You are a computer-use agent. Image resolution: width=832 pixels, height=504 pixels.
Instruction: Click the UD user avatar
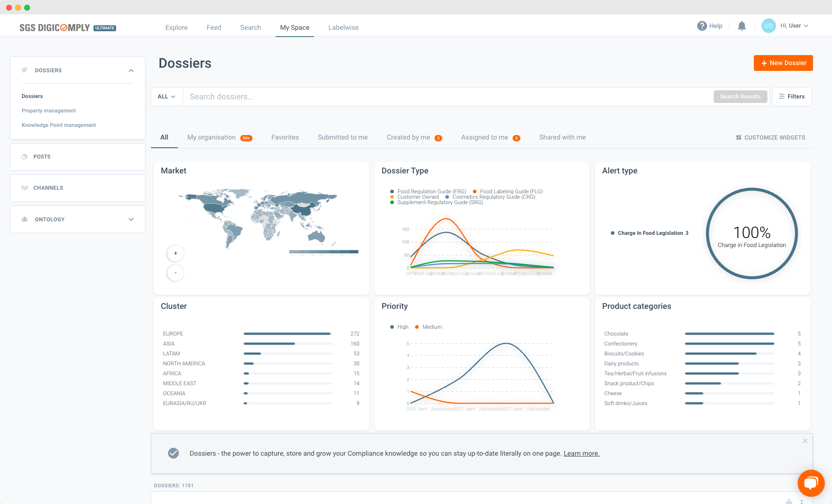click(768, 26)
